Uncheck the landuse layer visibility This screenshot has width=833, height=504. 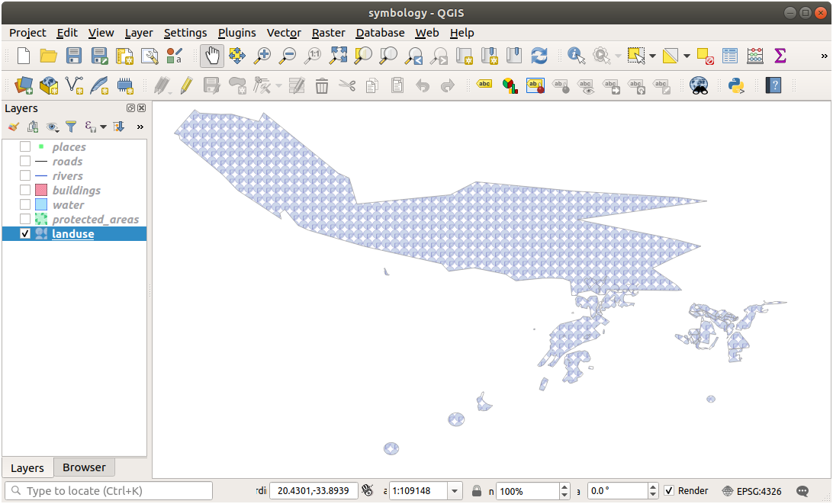point(24,233)
